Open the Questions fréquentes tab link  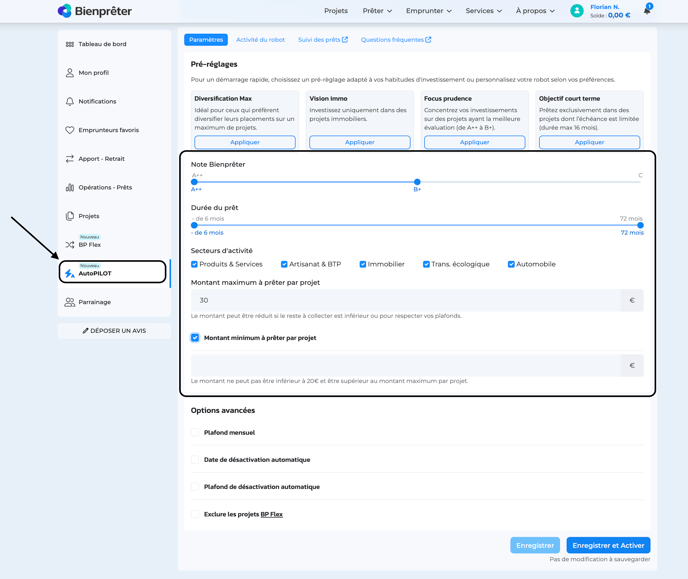tap(396, 39)
